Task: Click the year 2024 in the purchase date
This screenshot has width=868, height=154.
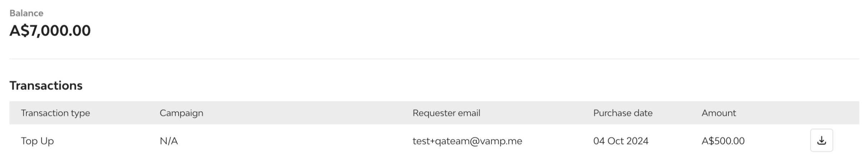Action: [637, 141]
